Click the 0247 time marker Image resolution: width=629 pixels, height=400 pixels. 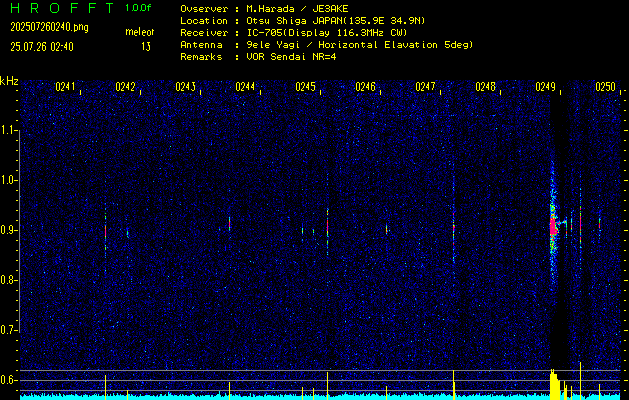pos(426,87)
